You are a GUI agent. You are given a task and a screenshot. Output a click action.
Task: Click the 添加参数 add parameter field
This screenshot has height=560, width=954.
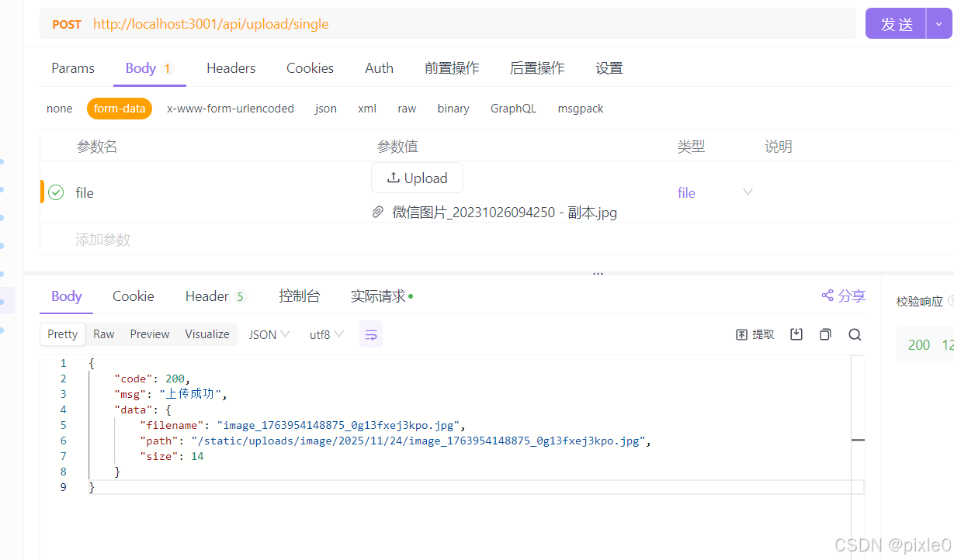102,240
